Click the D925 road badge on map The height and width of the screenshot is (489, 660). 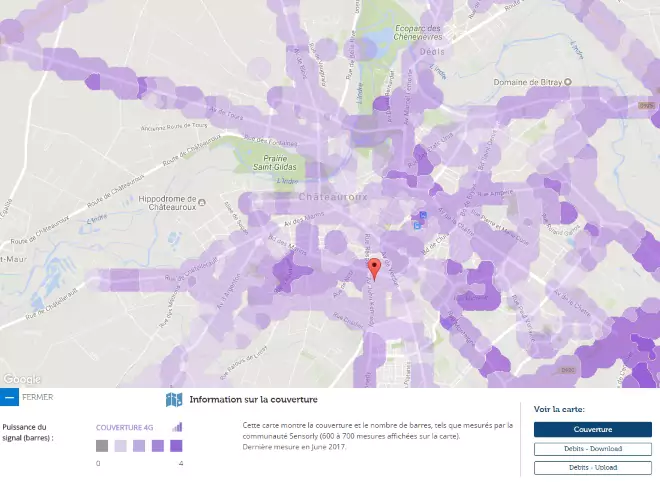[x=645, y=105]
